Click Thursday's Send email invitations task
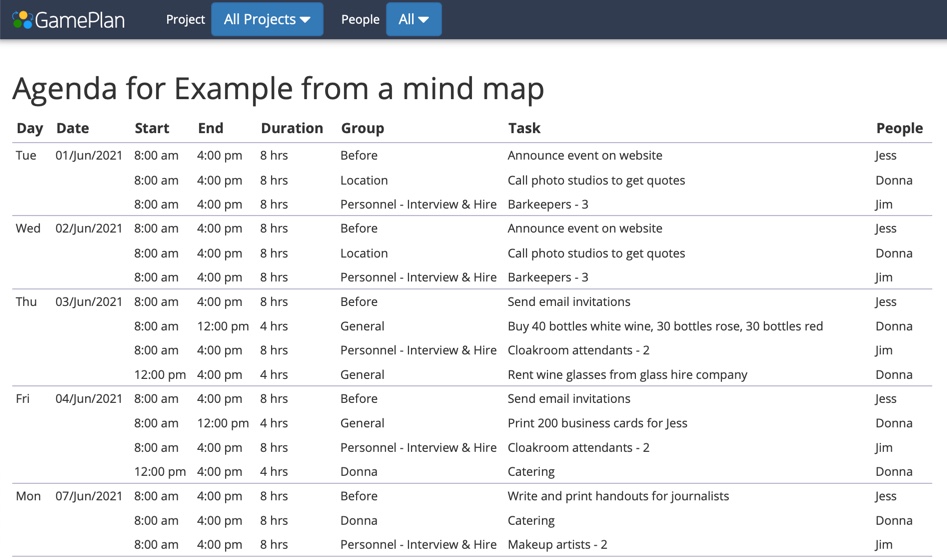This screenshot has height=558, width=947. pos(568,302)
